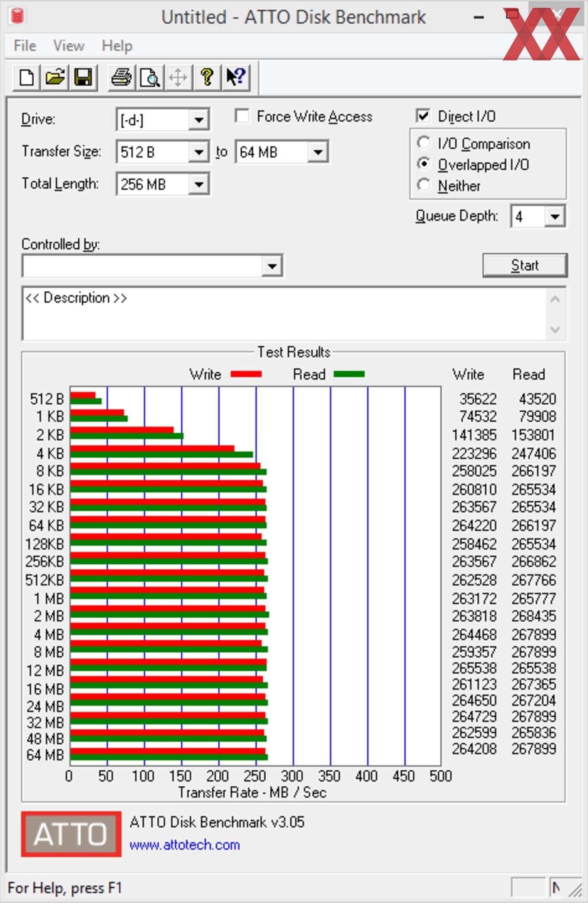Open the Transfer Size end dropdown (64 MB)

pos(318,152)
